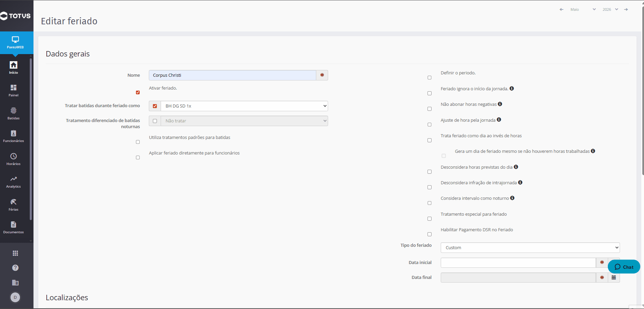
Task: Check Trata feriado como dia ao invés de horas
Action: (430, 140)
